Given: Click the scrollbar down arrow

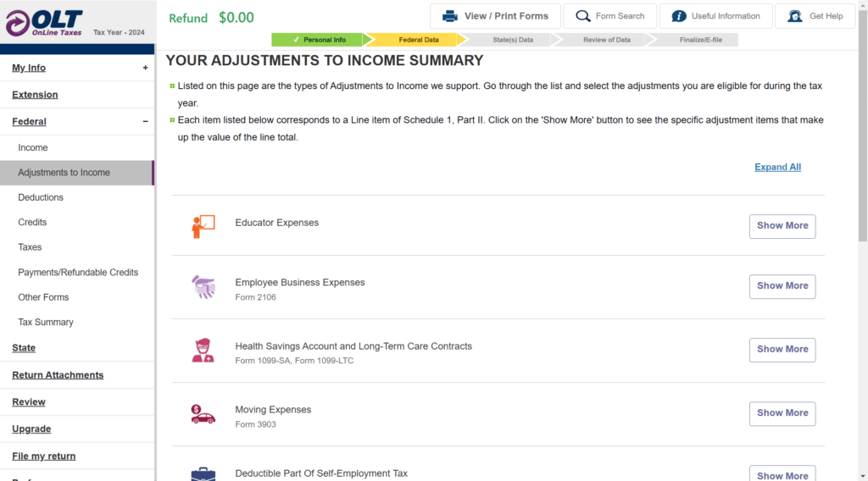Looking at the screenshot, I should 863,476.
